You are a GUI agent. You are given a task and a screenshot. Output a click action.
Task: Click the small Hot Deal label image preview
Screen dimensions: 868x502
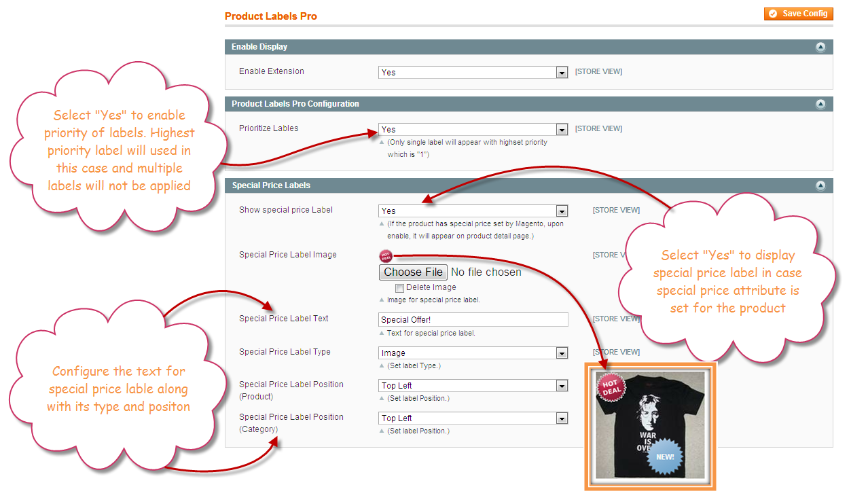coord(386,256)
